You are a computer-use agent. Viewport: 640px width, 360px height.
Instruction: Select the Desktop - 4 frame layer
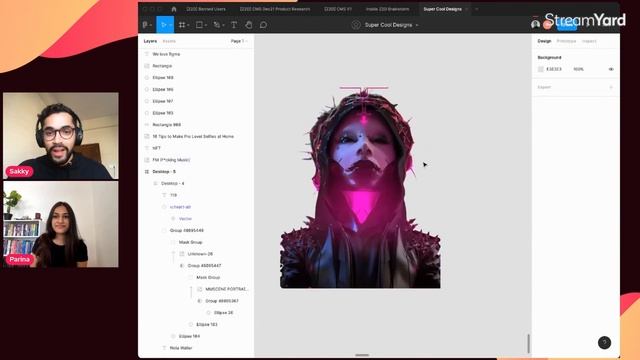coord(173,184)
